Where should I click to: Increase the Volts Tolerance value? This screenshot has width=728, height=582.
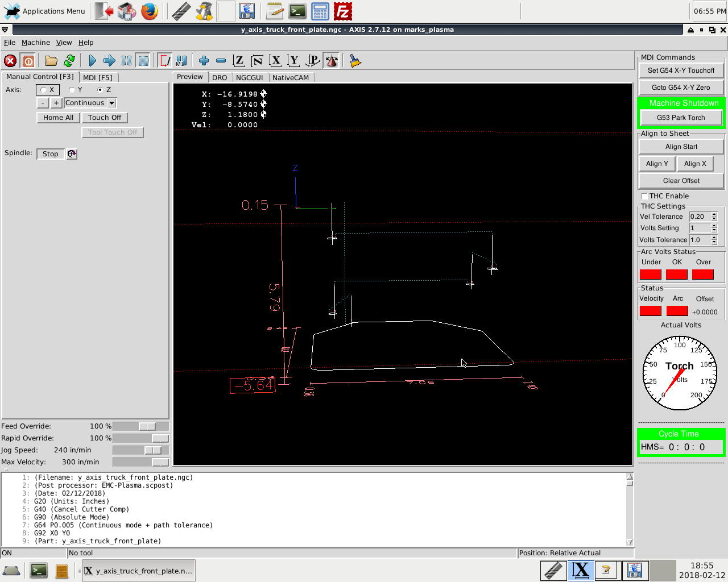714,238
